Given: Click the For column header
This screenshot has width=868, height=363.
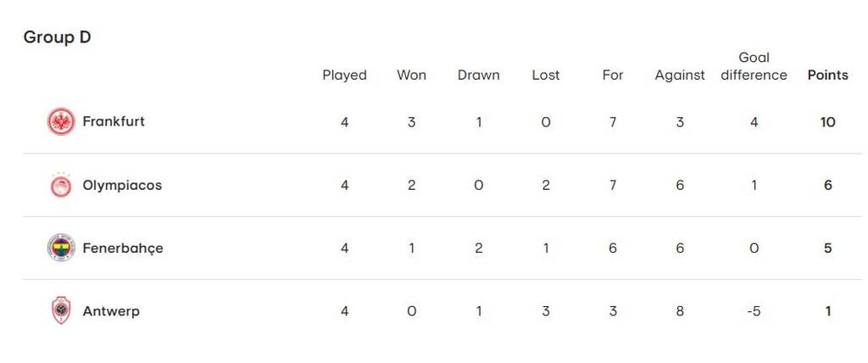Looking at the screenshot, I should [612, 75].
